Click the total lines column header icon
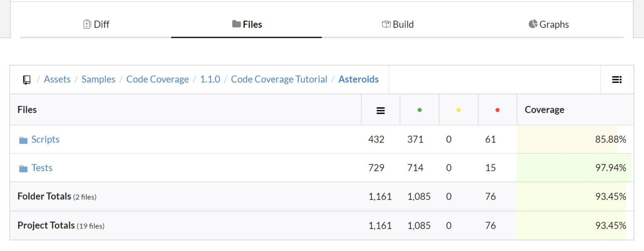Image resolution: width=644 pixels, height=251 pixels. [380, 110]
